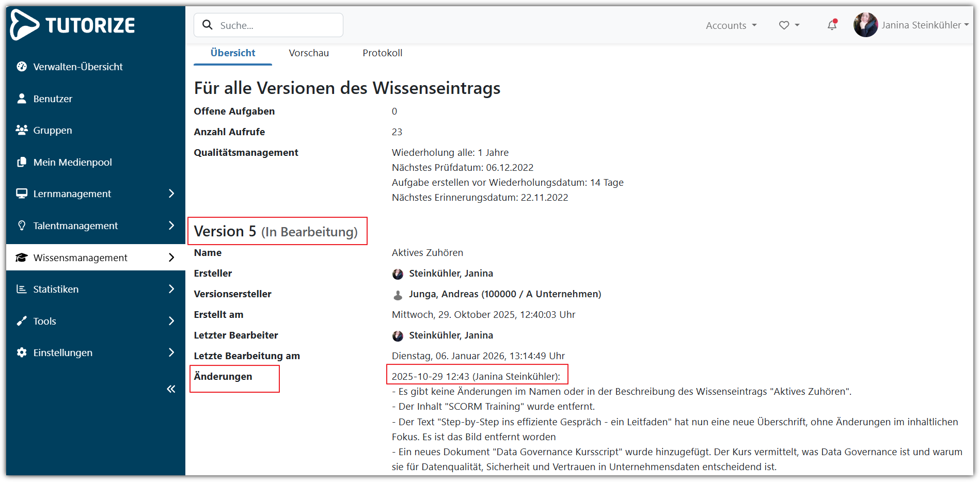Screen dimensions: 980x482
Task: Click the Tutorize logo
Action: tap(73, 25)
